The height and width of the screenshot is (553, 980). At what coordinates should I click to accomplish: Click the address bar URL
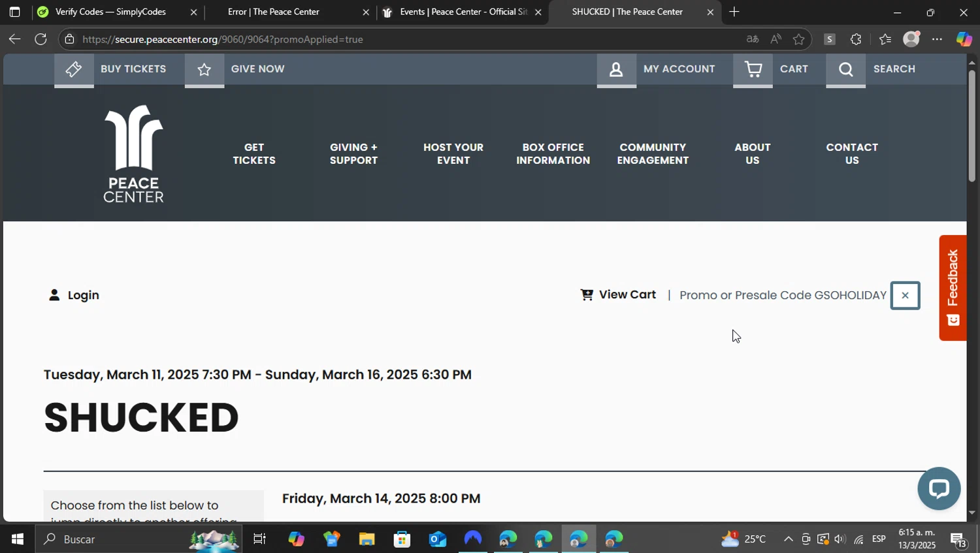coord(223,39)
